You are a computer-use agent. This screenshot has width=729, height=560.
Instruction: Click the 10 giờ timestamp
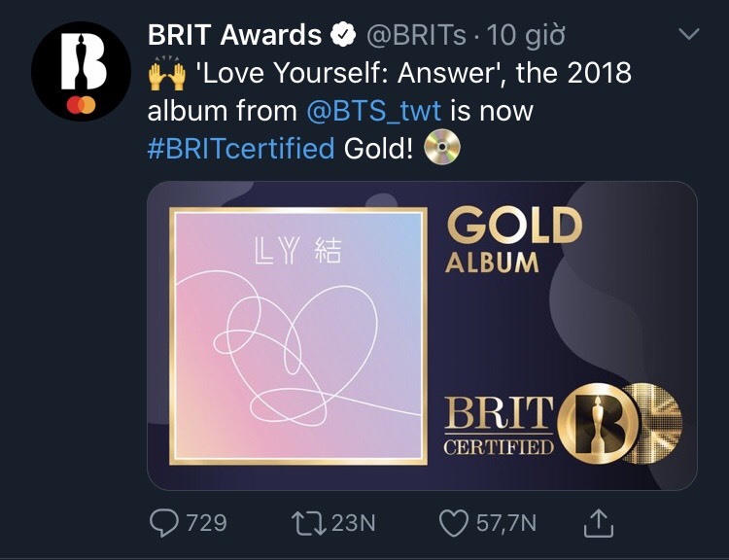click(x=526, y=36)
